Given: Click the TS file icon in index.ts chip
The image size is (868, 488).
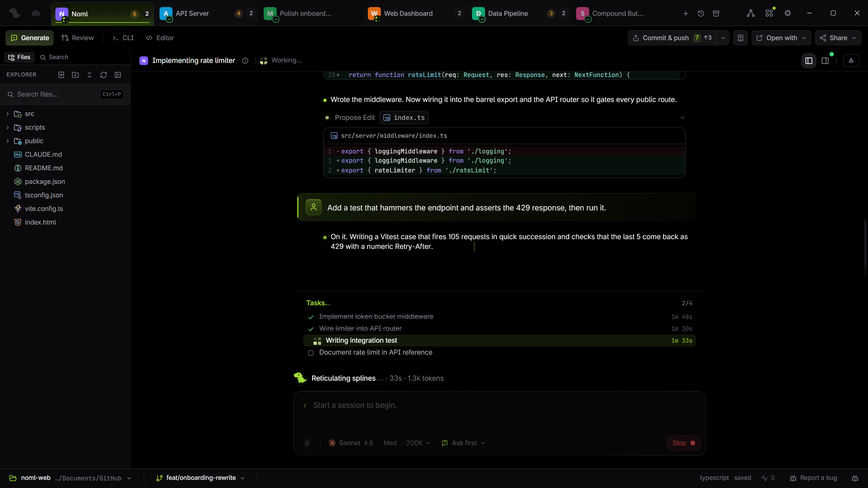Looking at the screenshot, I should (387, 118).
